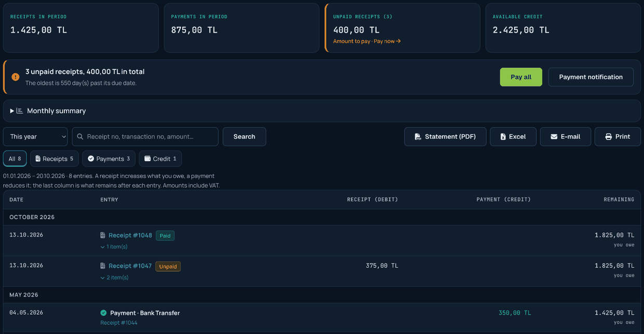Viewport: 644px width, 334px height.
Task: Download the Statement (PDF)
Action: click(445, 136)
